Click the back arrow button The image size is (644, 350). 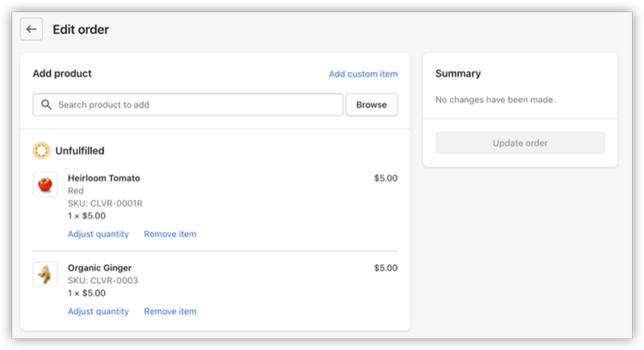click(31, 29)
